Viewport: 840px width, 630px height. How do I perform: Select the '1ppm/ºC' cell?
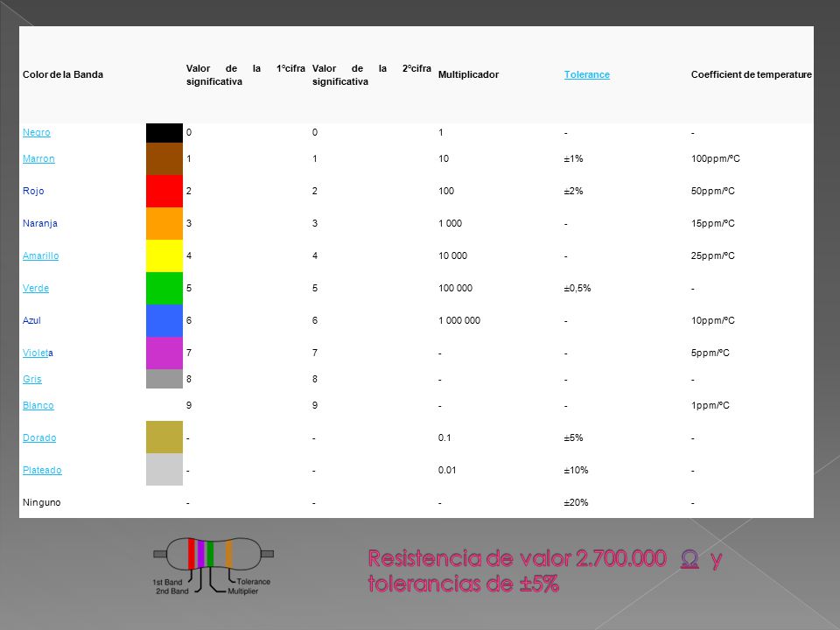[x=710, y=405]
